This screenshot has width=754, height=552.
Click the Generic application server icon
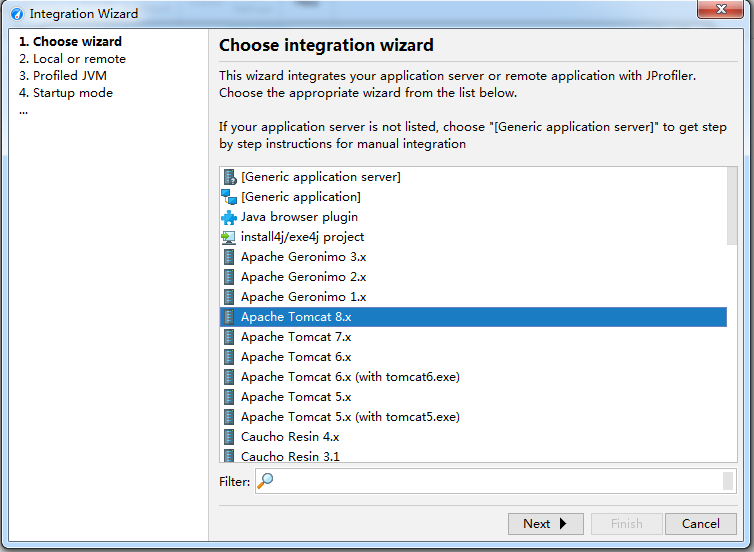pos(230,177)
